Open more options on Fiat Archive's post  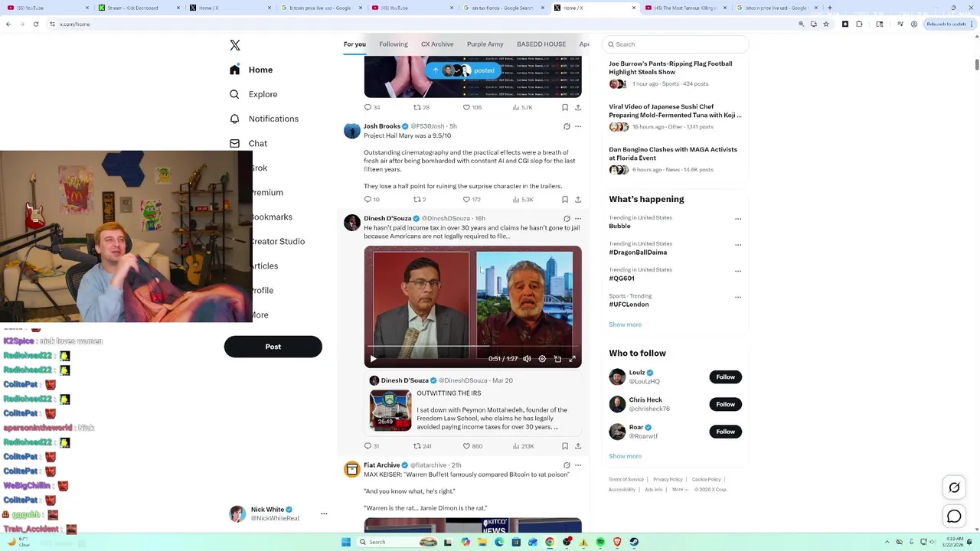(x=578, y=465)
